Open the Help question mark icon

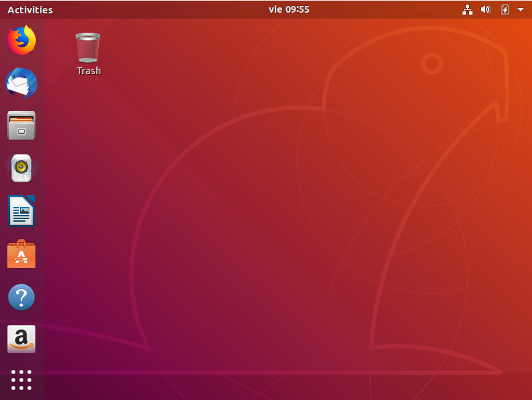pyautogui.click(x=21, y=297)
